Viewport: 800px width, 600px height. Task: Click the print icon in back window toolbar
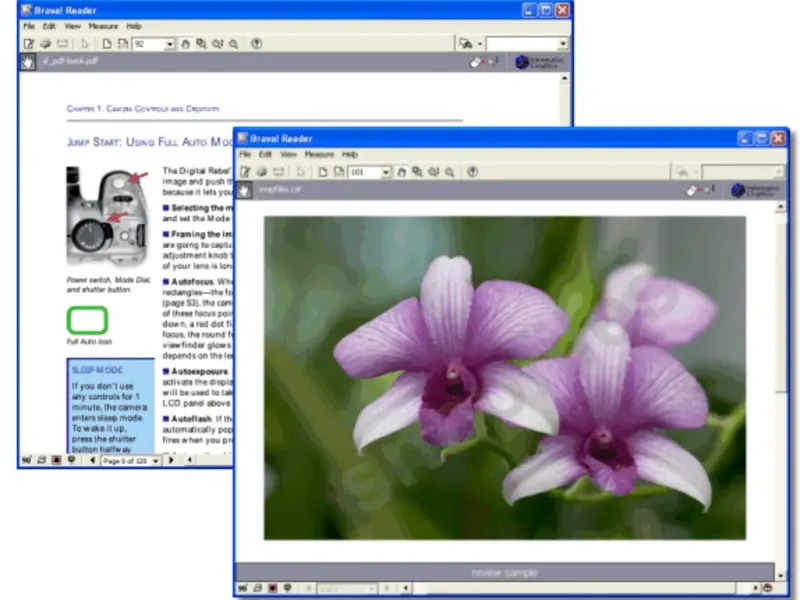(x=46, y=44)
